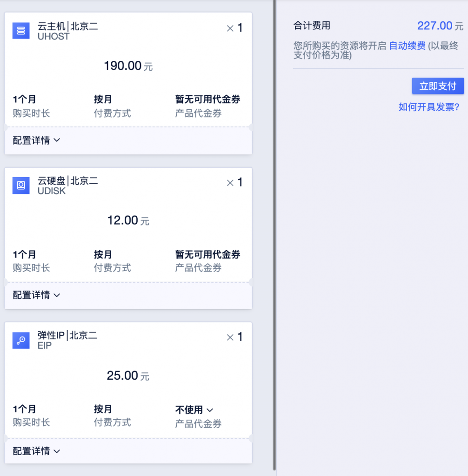
Task: Open the 自动续费 auto-renewal link
Action: [x=407, y=46]
